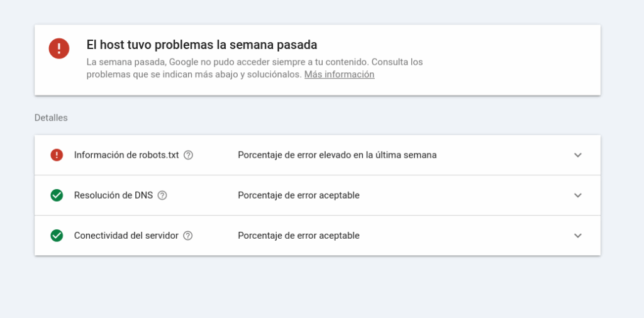Screen dimensions: 644x318
Task: Open the help tooltip for Conectividad del servidor
Action: (187, 236)
